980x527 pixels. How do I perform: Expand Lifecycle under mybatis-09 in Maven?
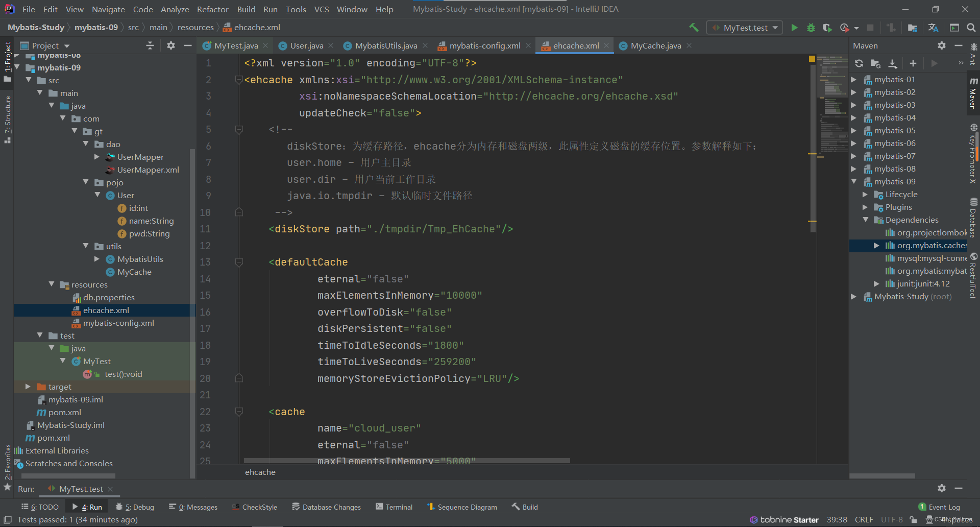coord(865,194)
